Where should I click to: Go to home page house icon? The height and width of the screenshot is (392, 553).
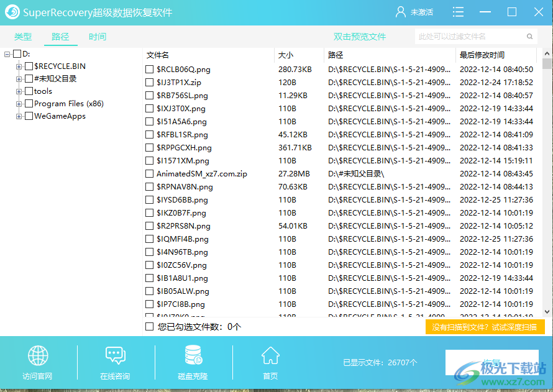coord(270,355)
